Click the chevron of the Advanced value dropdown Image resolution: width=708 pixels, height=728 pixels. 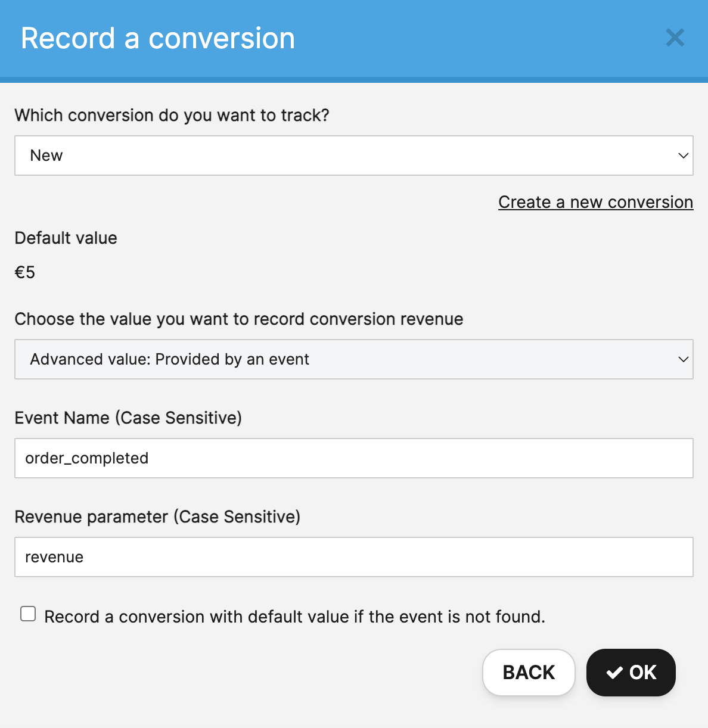click(x=683, y=359)
